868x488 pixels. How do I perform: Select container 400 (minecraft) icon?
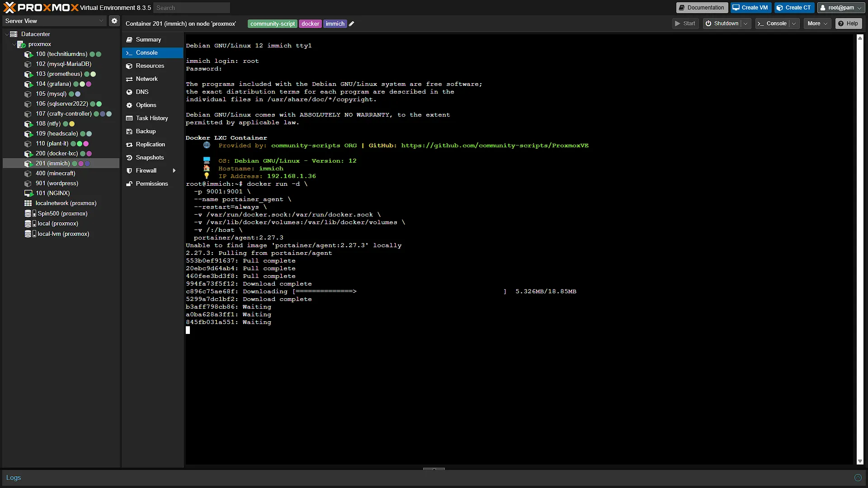click(28, 174)
